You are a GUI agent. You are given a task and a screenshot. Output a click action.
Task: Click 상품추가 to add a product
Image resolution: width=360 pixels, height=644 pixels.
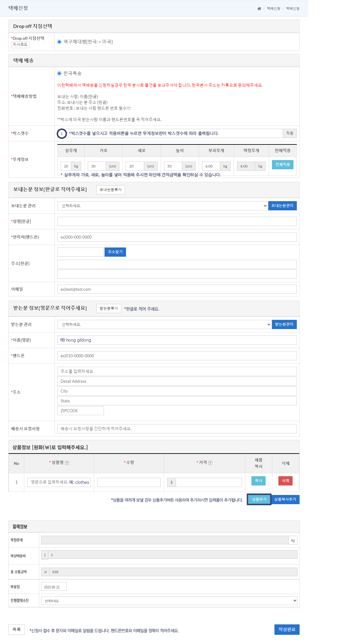pos(259,500)
